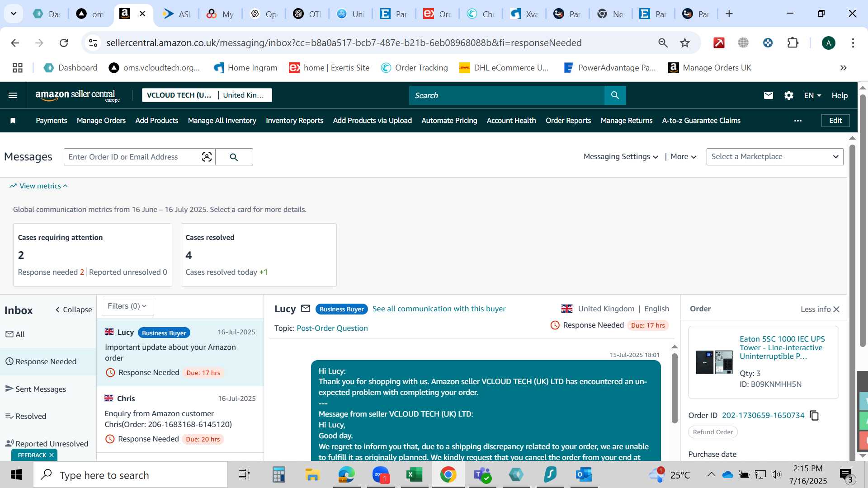Open the Chris enquiry message in inbox list
Image resolution: width=868 pixels, height=488 pixels.
click(180, 419)
